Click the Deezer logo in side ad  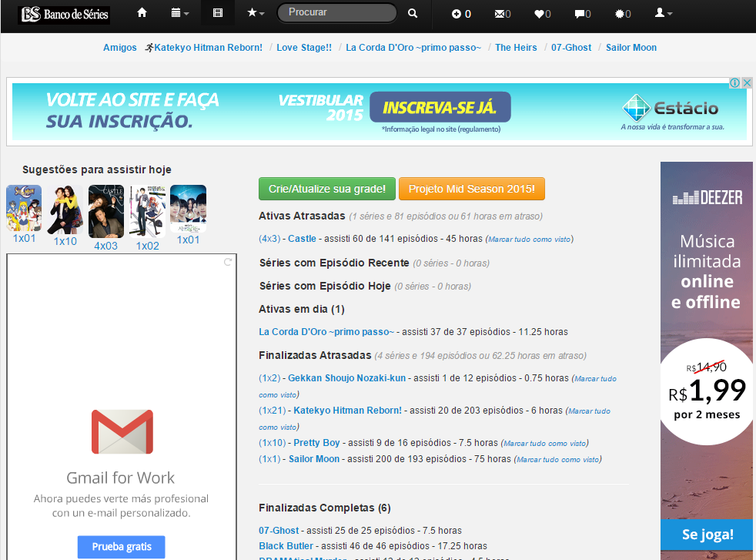[707, 198]
